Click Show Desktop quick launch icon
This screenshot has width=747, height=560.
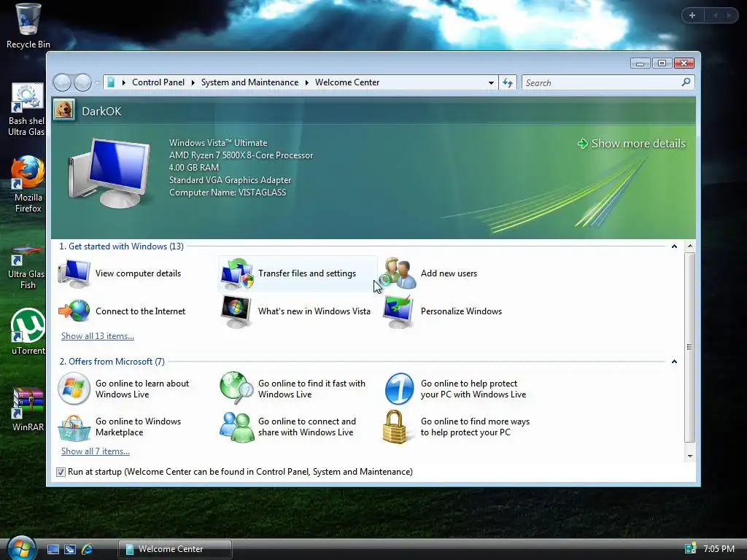(53, 549)
